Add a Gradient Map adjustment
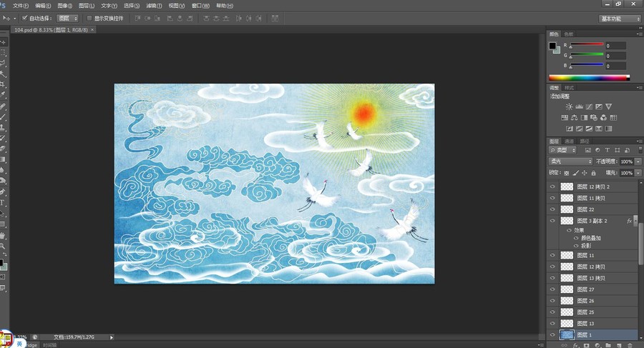This screenshot has width=644, height=348. pyautogui.click(x=609, y=129)
